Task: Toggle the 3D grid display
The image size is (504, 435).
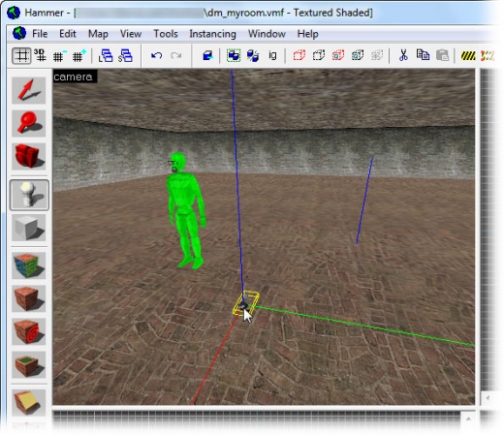Action: (41, 55)
